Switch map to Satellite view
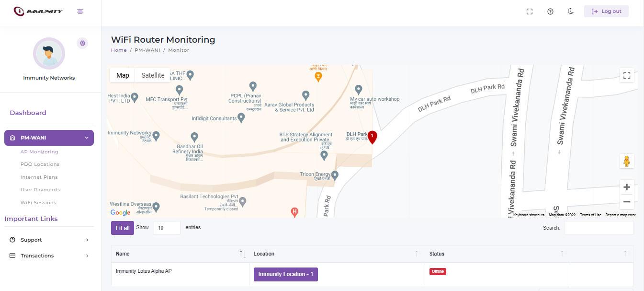Screen dimensions: 644x291 click(153, 75)
